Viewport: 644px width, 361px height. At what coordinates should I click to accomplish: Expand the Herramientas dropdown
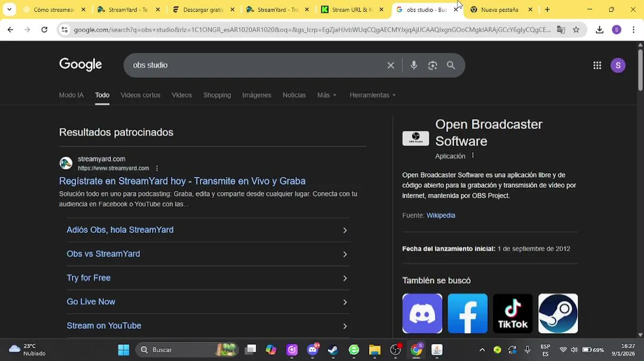[x=373, y=95]
